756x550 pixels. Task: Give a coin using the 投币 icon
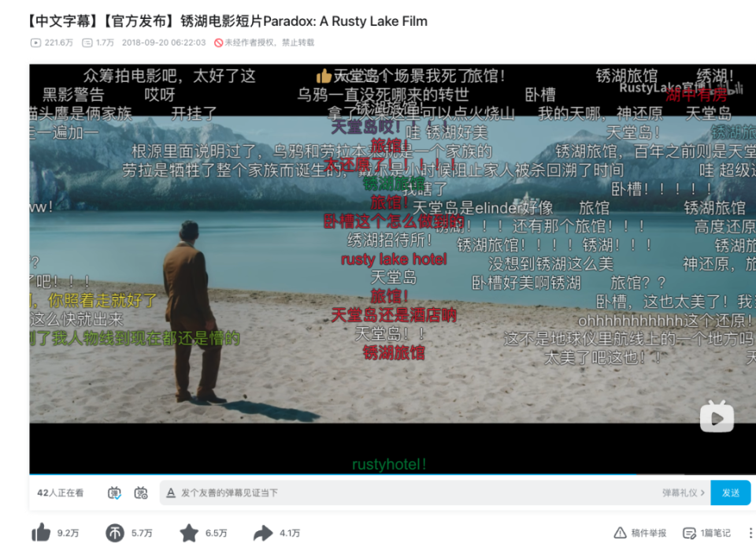pos(115,533)
